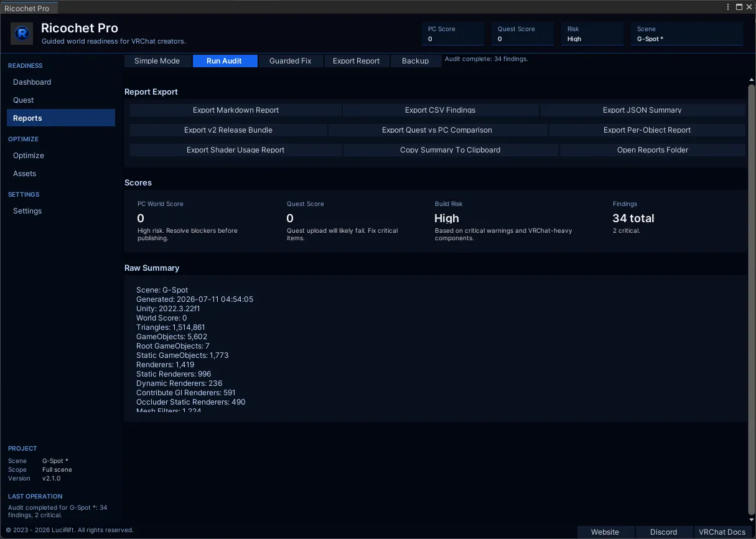Click the scrollbar up arrow
Screen dimensions: 756x539
[x=751, y=80]
